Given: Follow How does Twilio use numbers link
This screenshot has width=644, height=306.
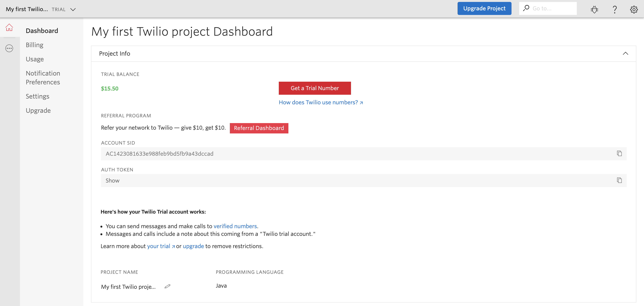Looking at the screenshot, I should pos(321,102).
